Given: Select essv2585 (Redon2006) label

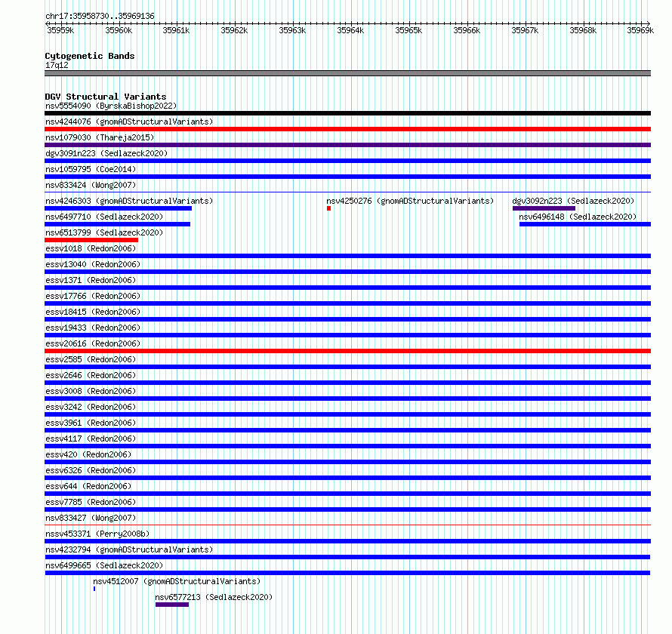Looking at the screenshot, I should click(x=91, y=359).
